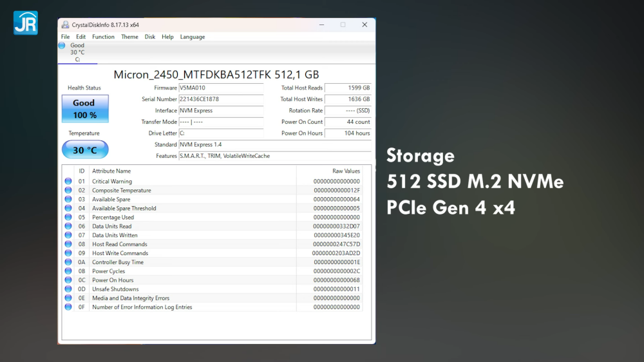This screenshot has height=362, width=644.
Task: Open the Edit menu
Action: coord(81,37)
